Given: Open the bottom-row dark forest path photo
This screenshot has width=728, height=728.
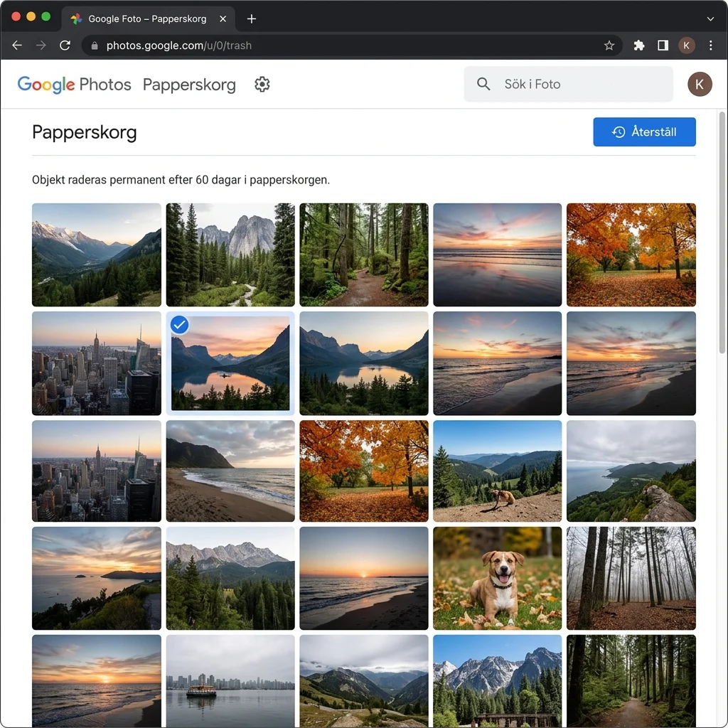Looking at the screenshot, I should [x=631, y=680].
